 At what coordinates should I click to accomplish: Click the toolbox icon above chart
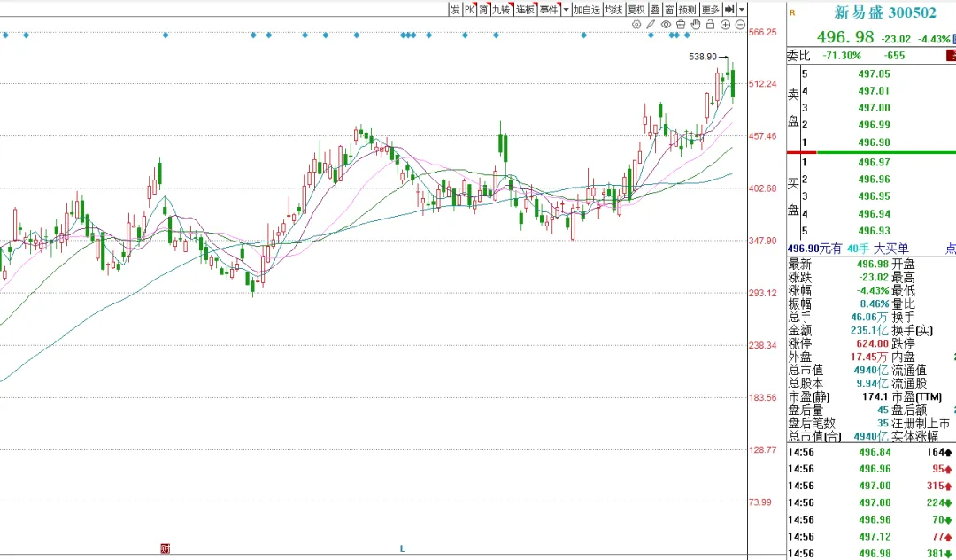click(x=681, y=25)
